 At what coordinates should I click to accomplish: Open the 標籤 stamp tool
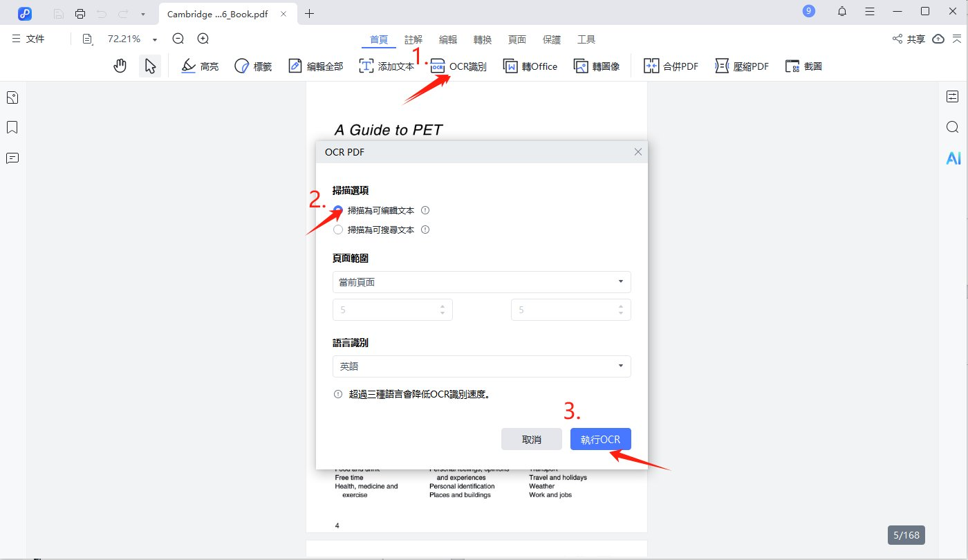tap(253, 65)
